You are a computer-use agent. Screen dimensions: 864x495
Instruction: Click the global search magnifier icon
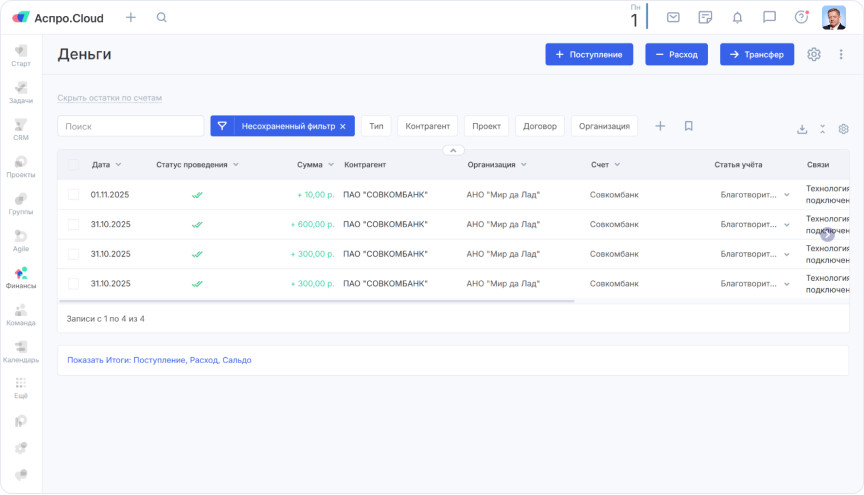click(162, 17)
